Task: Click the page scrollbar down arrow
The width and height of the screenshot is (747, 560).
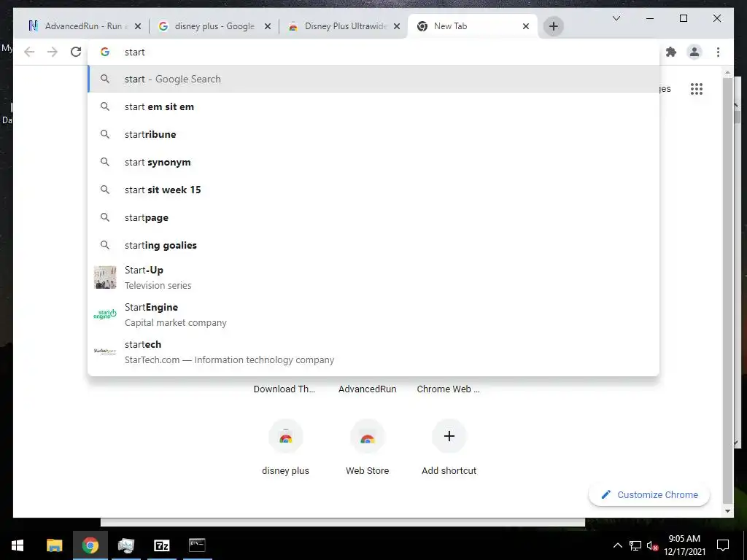Action: tap(727, 511)
